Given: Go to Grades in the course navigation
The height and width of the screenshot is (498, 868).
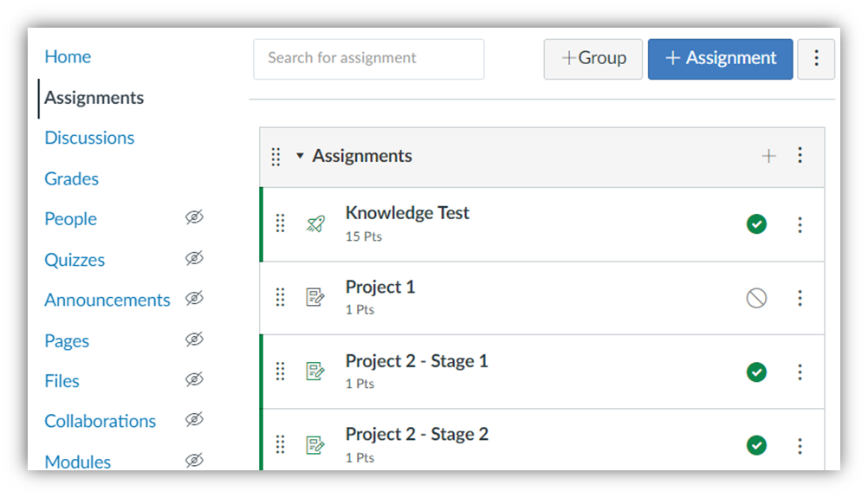Looking at the screenshot, I should (71, 178).
